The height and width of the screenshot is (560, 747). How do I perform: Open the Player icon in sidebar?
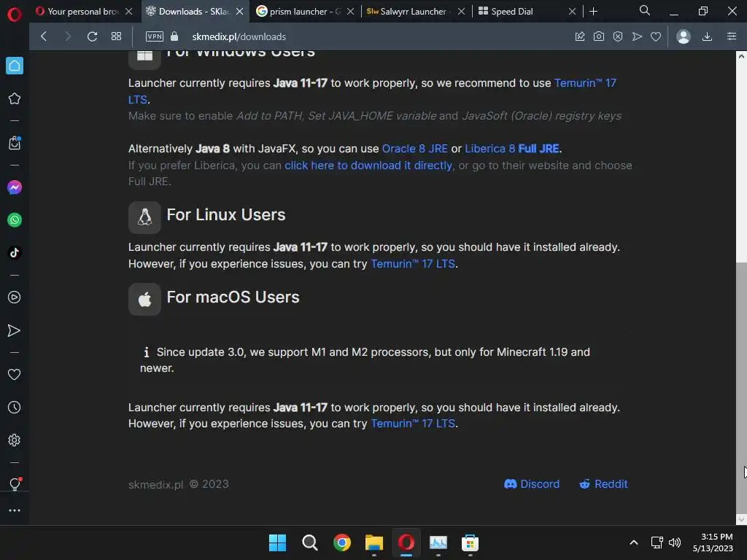(15, 297)
